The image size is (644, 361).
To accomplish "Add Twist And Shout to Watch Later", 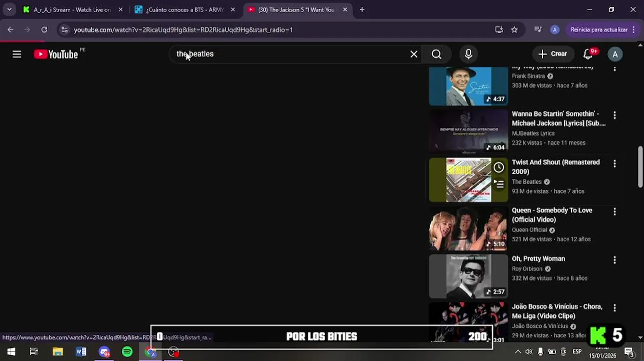I will (x=499, y=167).
